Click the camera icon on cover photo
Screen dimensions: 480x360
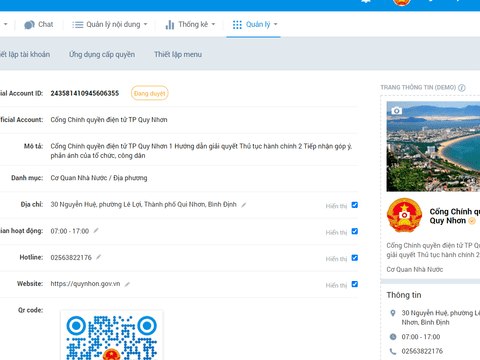(x=396, y=111)
